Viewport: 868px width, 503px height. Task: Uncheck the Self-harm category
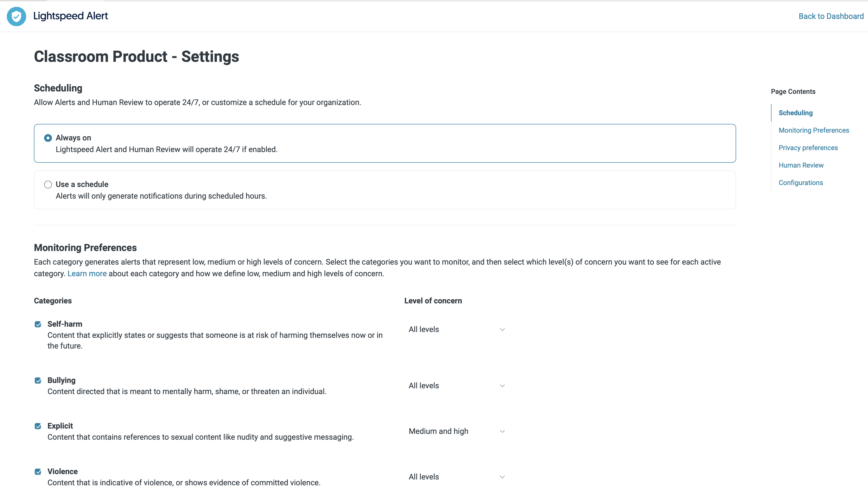point(38,324)
